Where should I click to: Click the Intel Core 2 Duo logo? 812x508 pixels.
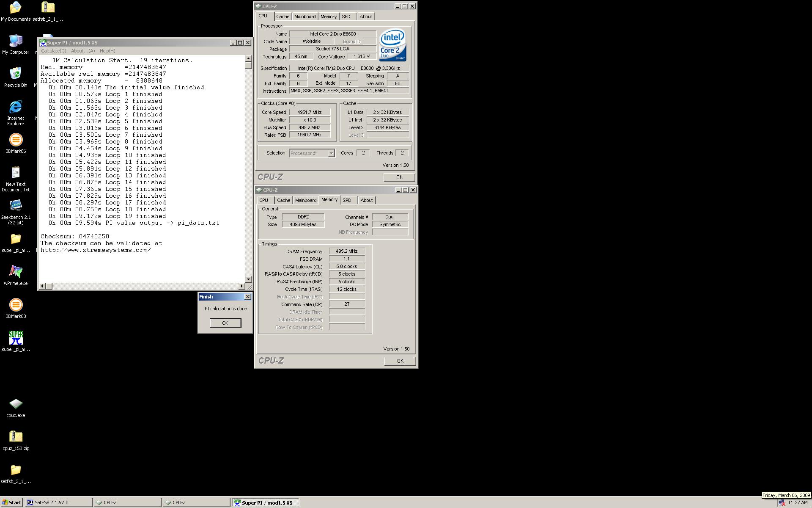click(392, 45)
